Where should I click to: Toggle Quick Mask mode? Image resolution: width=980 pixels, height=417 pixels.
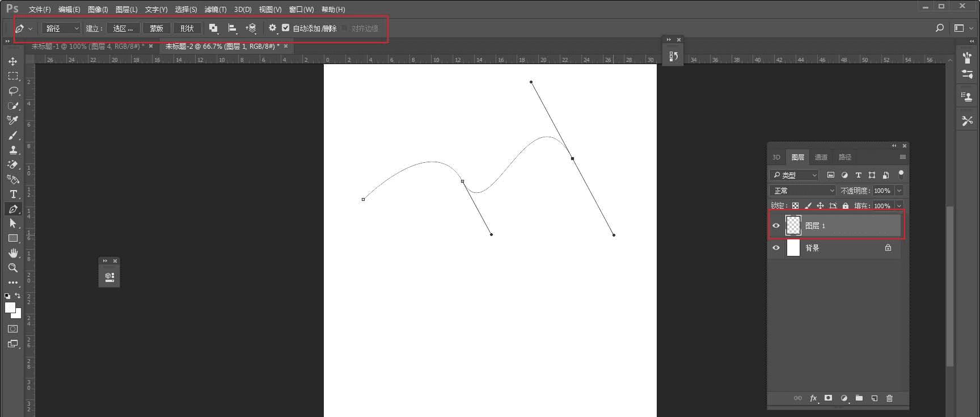[x=12, y=329]
